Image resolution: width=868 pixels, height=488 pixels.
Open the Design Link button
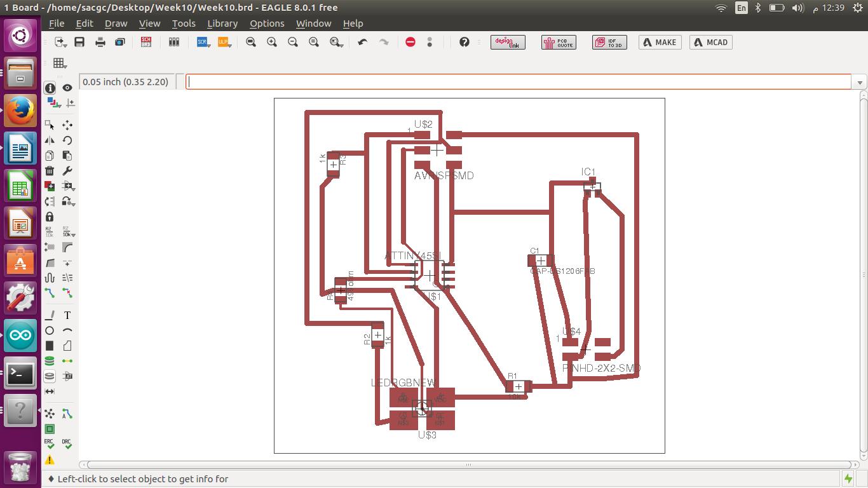pos(508,42)
